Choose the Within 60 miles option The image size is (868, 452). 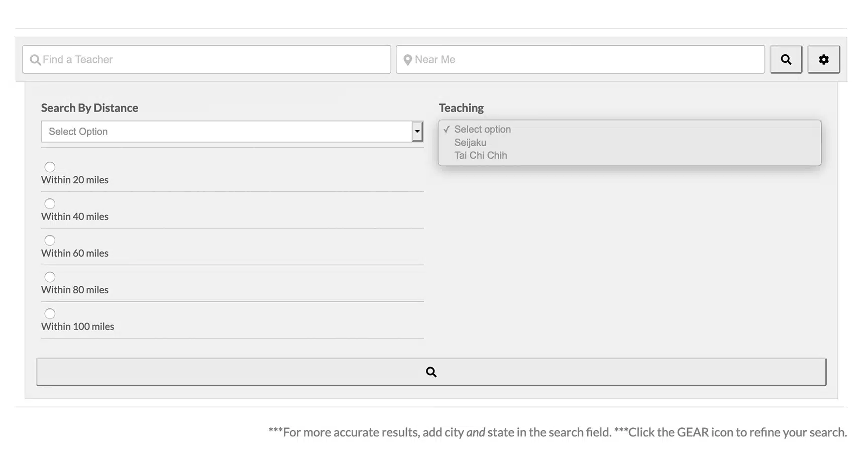click(50, 240)
